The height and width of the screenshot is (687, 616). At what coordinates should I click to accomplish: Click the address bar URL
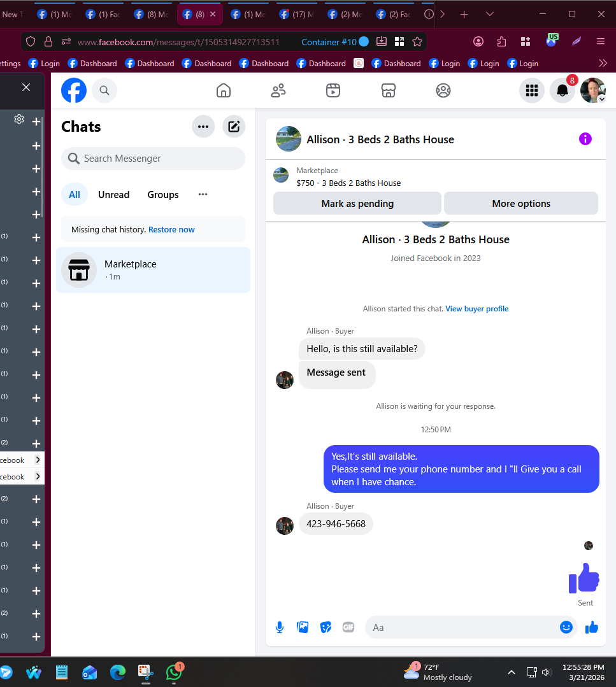pyautogui.click(x=178, y=41)
